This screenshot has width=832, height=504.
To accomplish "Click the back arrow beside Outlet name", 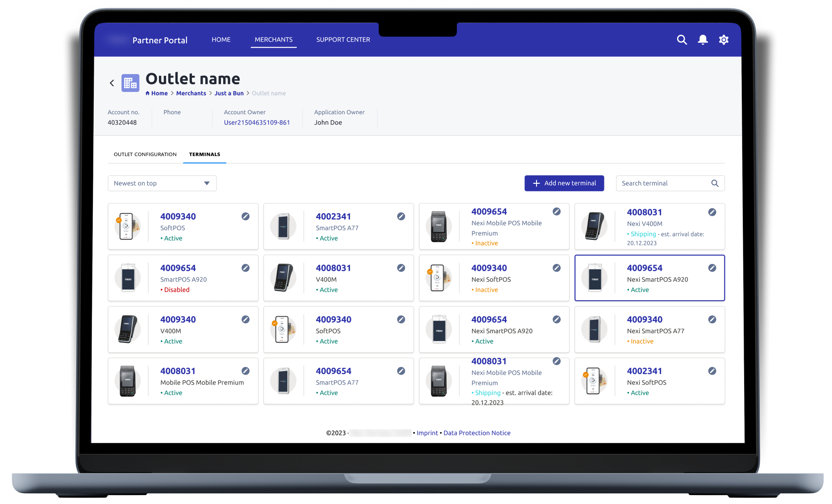I will (x=112, y=83).
